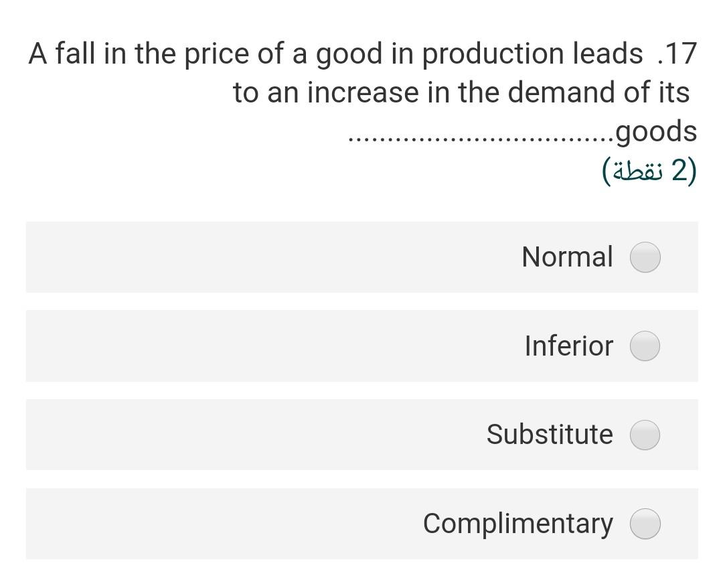The height and width of the screenshot is (588, 723).
Task: Select the Complimentary radio button
Action: click(645, 524)
